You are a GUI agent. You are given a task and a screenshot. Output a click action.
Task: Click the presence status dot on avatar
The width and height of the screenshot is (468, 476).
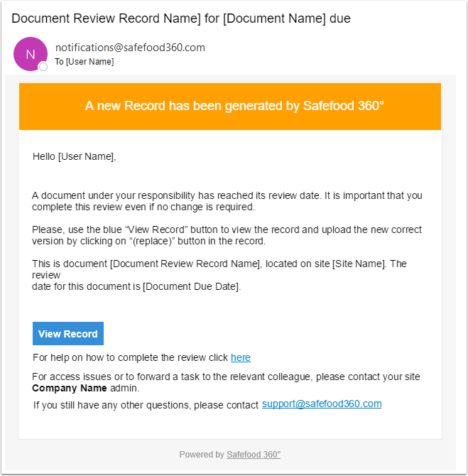pos(43,67)
